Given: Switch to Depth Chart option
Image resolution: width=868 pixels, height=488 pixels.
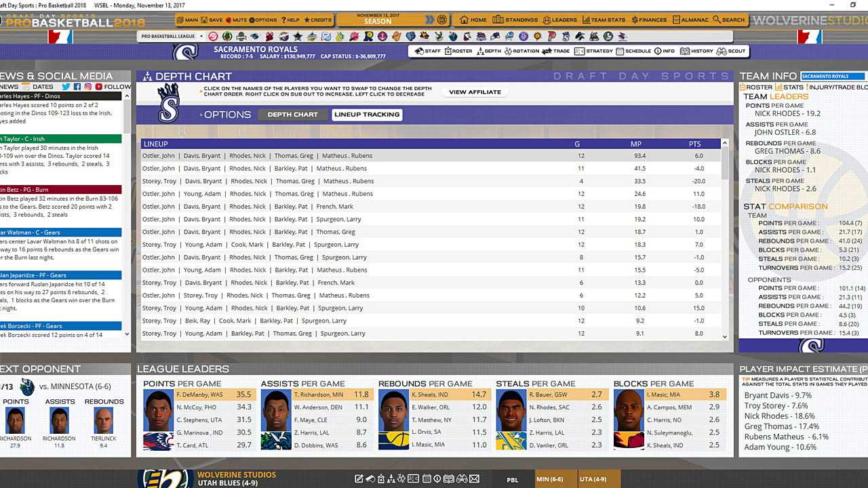Looking at the screenshot, I should point(292,115).
